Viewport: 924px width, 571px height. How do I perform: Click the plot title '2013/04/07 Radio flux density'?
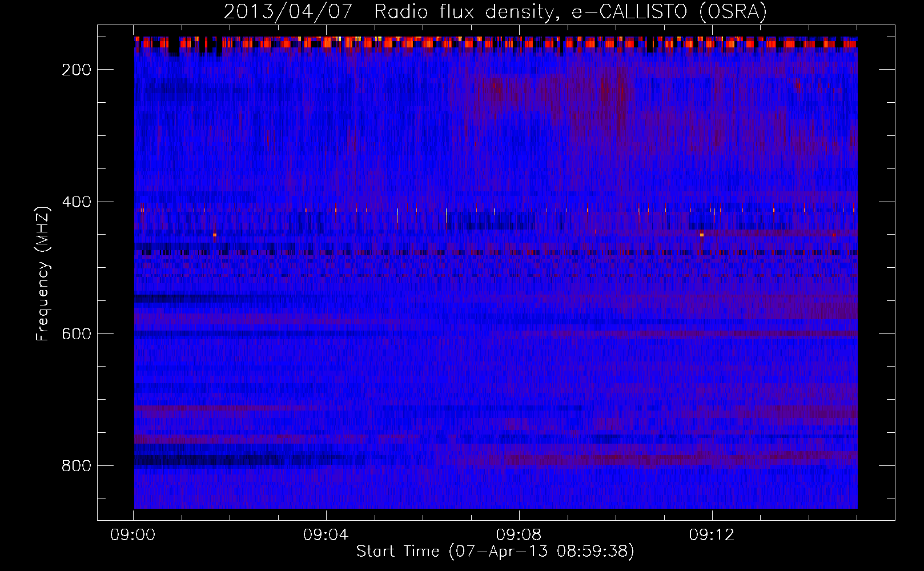[x=391, y=12]
